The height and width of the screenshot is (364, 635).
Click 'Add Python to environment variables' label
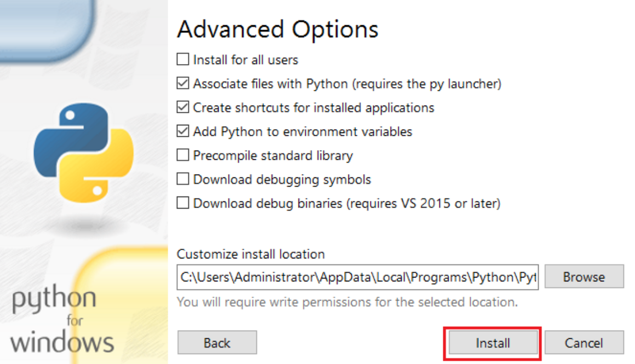[302, 131]
